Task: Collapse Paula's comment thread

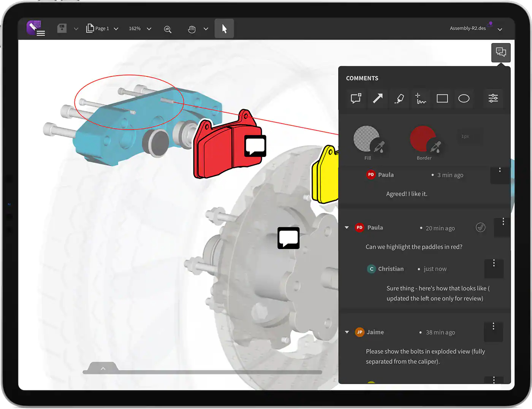Action: point(346,227)
